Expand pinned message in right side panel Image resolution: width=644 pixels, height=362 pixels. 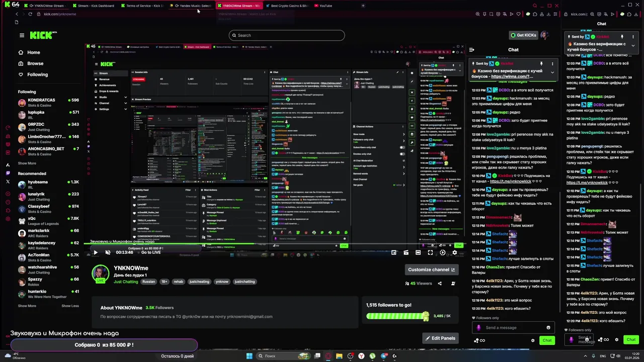point(633,46)
